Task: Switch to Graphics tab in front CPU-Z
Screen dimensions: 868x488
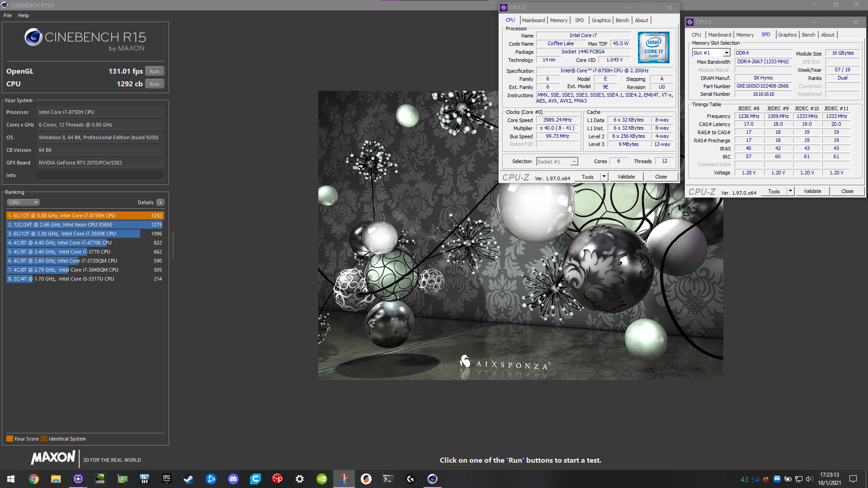Action: point(601,20)
